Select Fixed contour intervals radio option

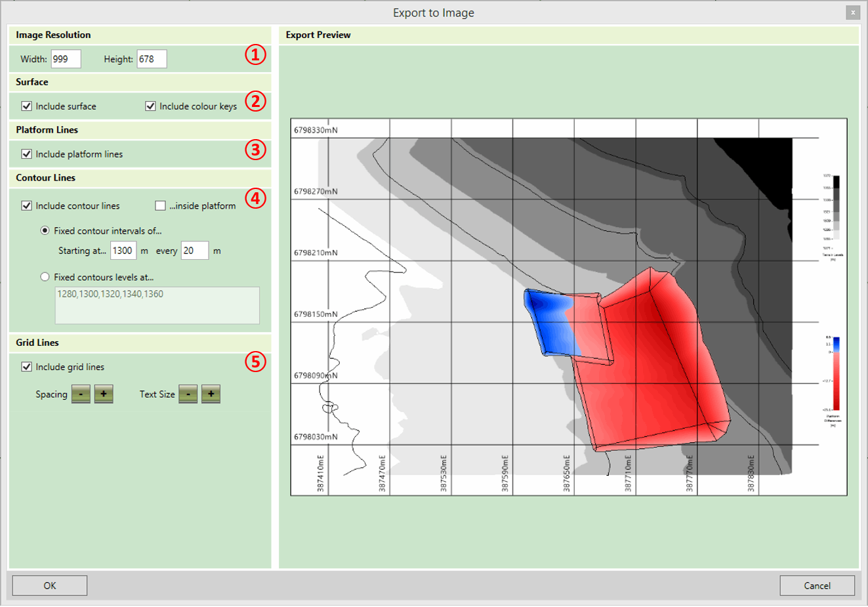point(45,231)
